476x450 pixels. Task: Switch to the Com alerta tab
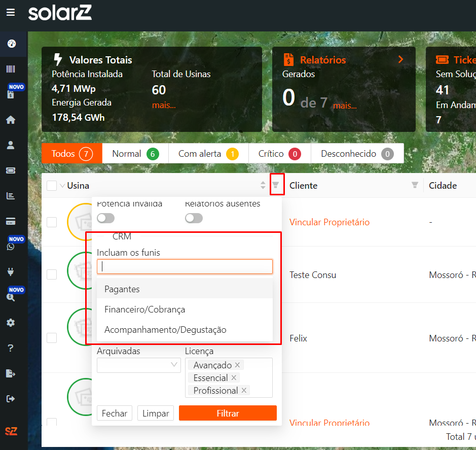[x=208, y=154]
